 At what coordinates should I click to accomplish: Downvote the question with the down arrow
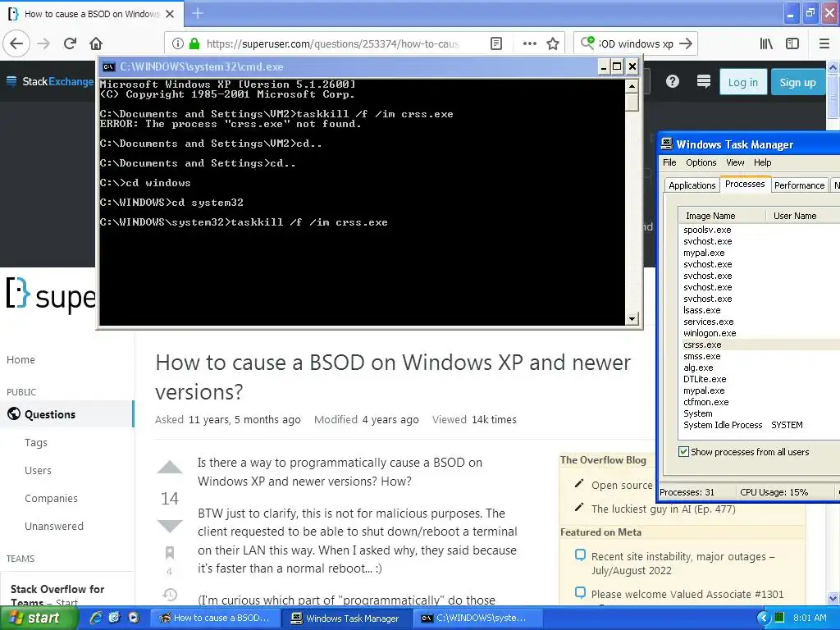click(x=170, y=526)
